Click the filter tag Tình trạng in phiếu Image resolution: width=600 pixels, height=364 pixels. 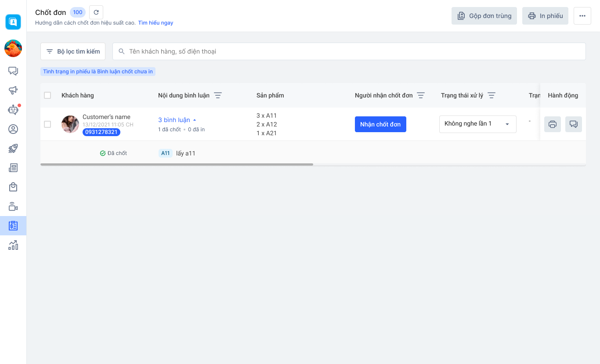(98, 72)
